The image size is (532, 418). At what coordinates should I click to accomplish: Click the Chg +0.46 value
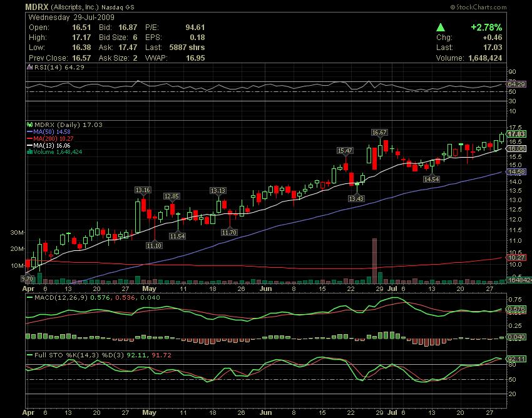pyautogui.click(x=493, y=38)
